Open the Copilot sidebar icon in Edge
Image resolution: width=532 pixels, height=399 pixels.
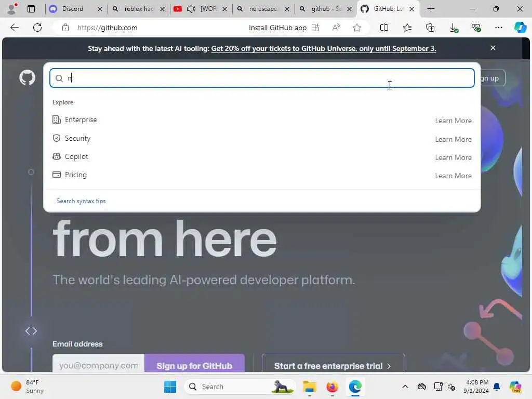tap(521, 28)
